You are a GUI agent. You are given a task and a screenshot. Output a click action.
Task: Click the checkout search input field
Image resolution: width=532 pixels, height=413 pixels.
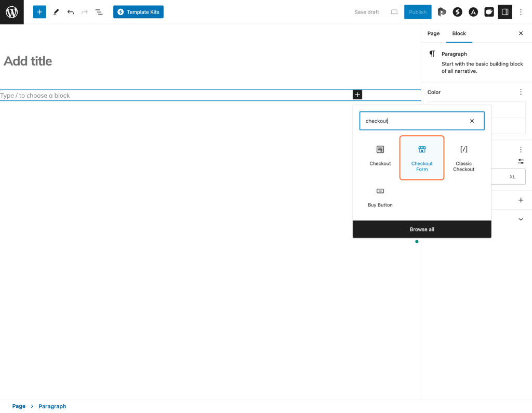[x=413, y=121]
